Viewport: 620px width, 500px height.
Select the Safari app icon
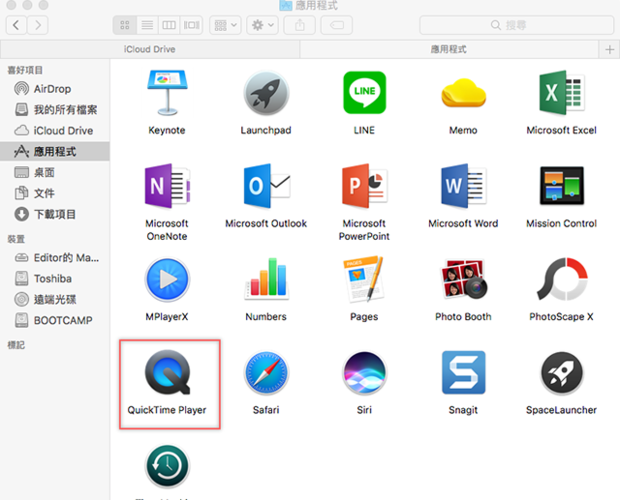point(266,373)
